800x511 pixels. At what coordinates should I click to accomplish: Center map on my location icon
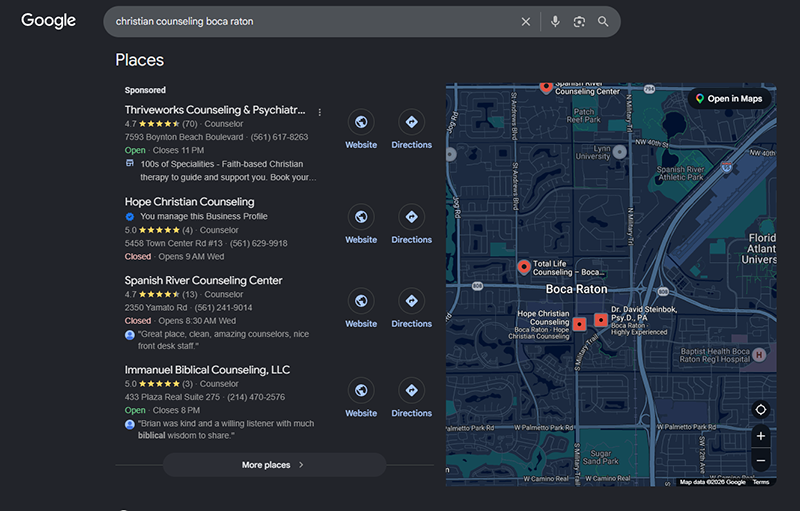(x=761, y=410)
